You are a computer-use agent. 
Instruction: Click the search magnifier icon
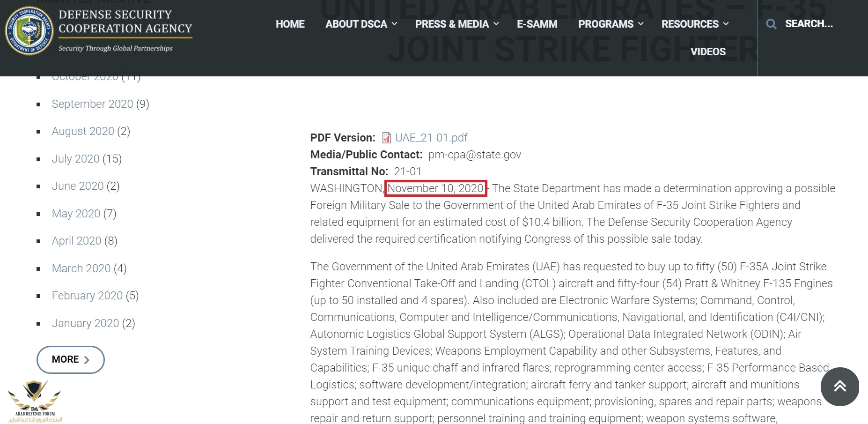click(771, 24)
